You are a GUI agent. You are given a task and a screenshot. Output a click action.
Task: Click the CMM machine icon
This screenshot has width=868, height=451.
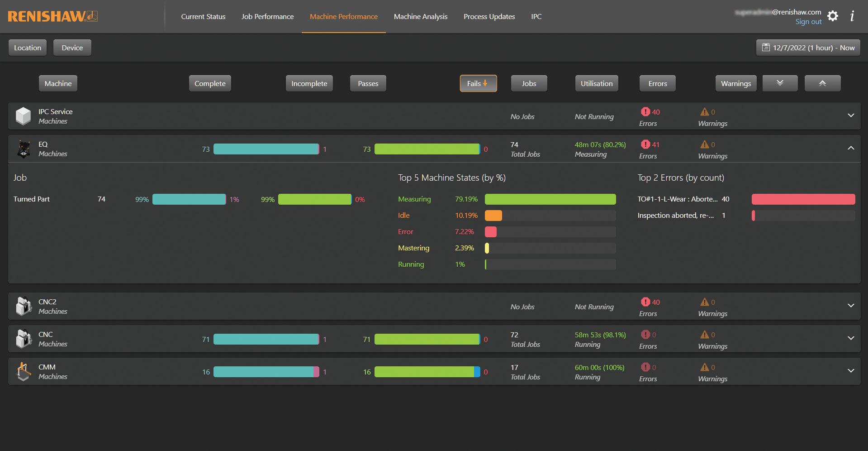(24, 372)
